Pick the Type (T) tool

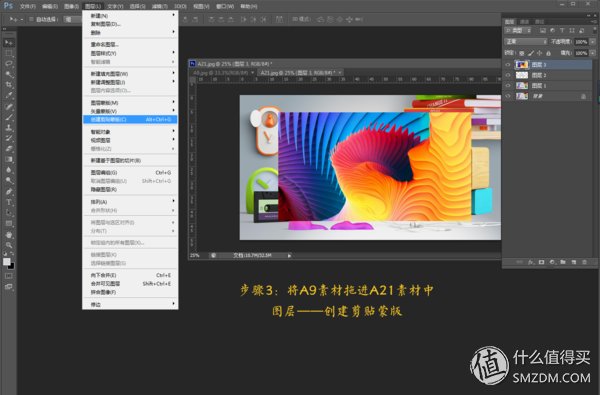(9, 202)
